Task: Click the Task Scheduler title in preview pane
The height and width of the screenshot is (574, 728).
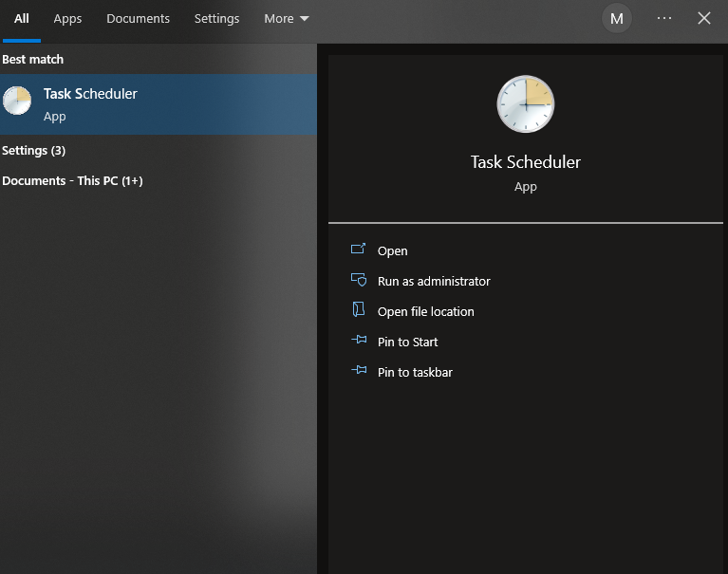Action: 525,162
